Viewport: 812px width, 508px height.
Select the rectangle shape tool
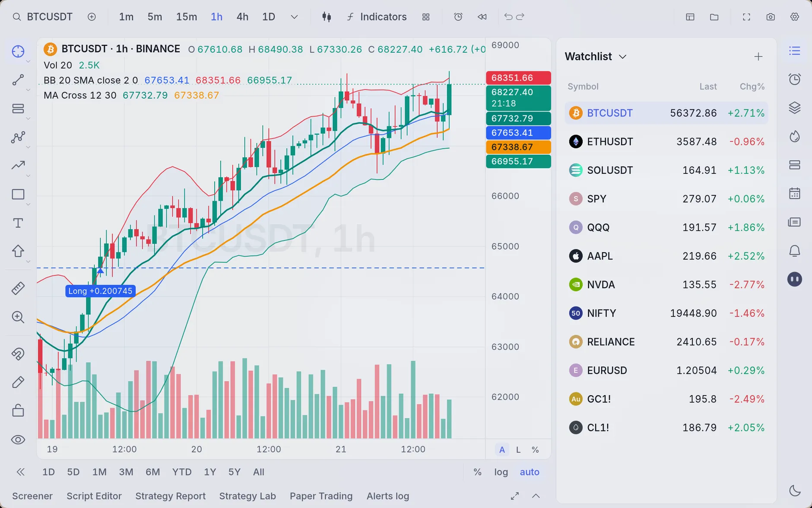pos(18,195)
